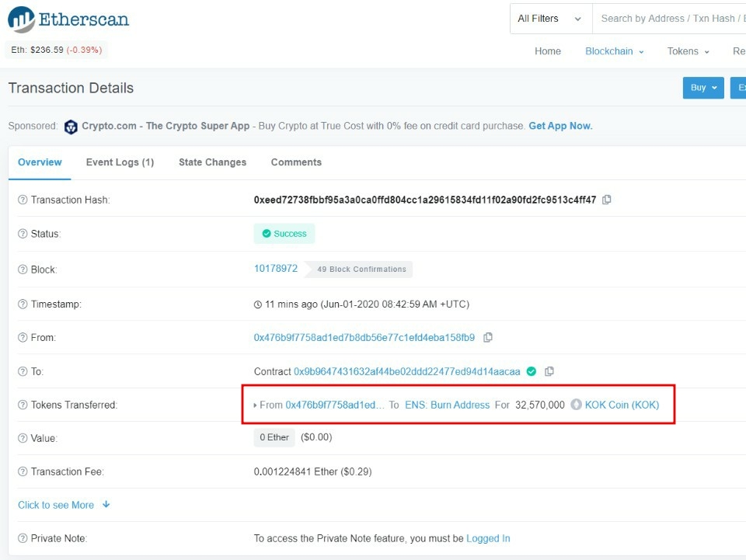Go to Home in navigation

pos(548,51)
